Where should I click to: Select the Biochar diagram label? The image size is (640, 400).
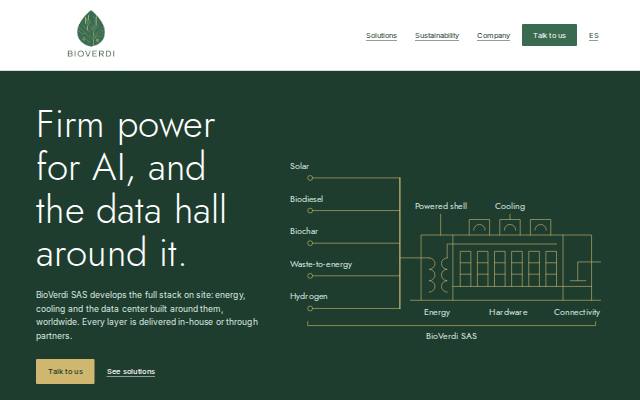[x=304, y=231]
